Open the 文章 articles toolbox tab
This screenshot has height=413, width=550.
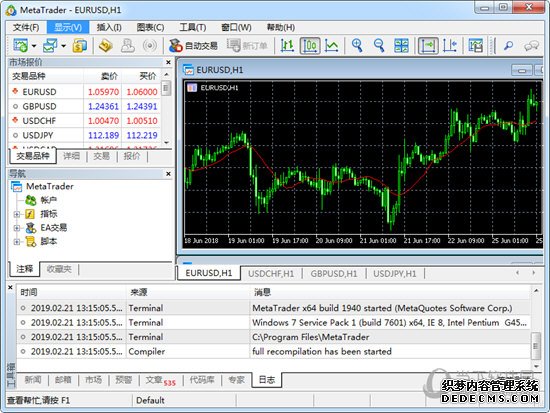coord(161,380)
